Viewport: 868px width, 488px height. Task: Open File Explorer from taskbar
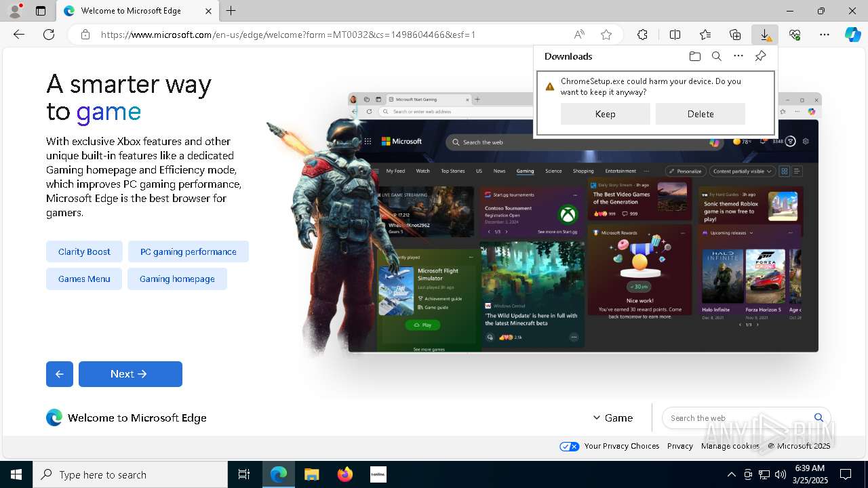pyautogui.click(x=311, y=474)
